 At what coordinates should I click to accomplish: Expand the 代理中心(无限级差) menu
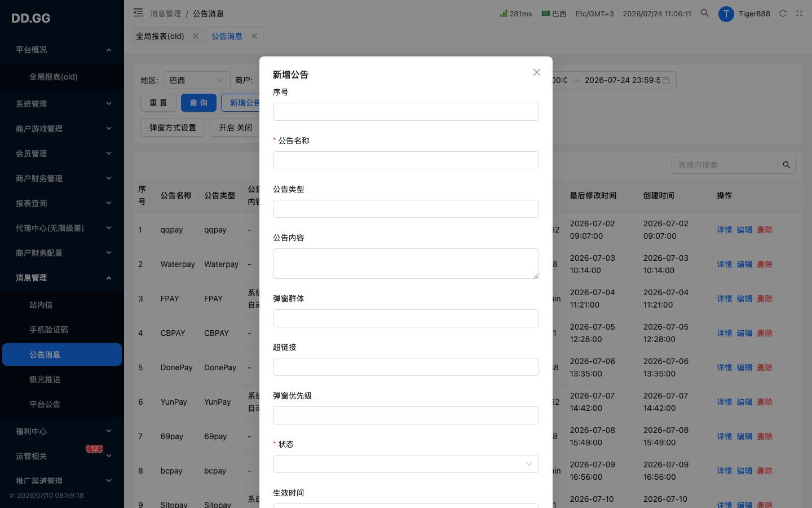[x=62, y=228]
